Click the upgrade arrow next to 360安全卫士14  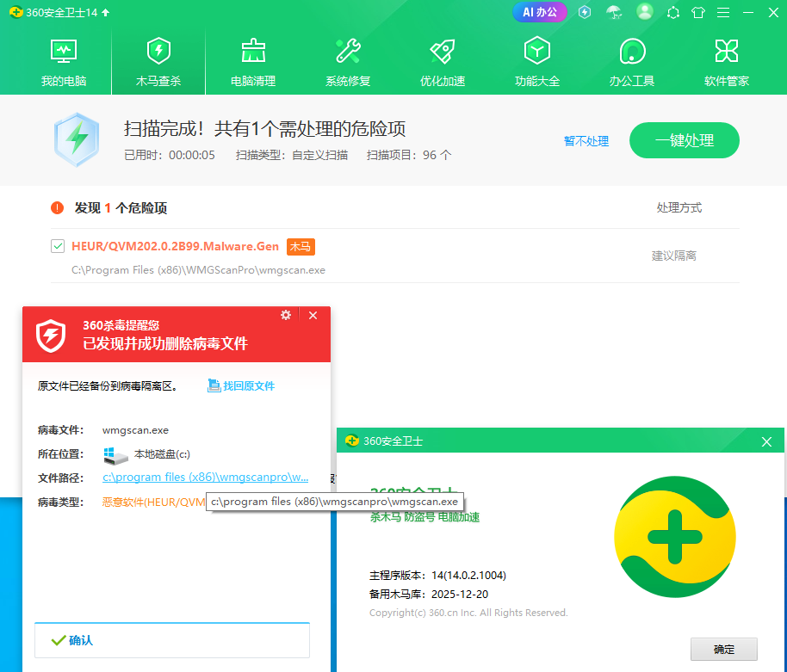(x=105, y=13)
